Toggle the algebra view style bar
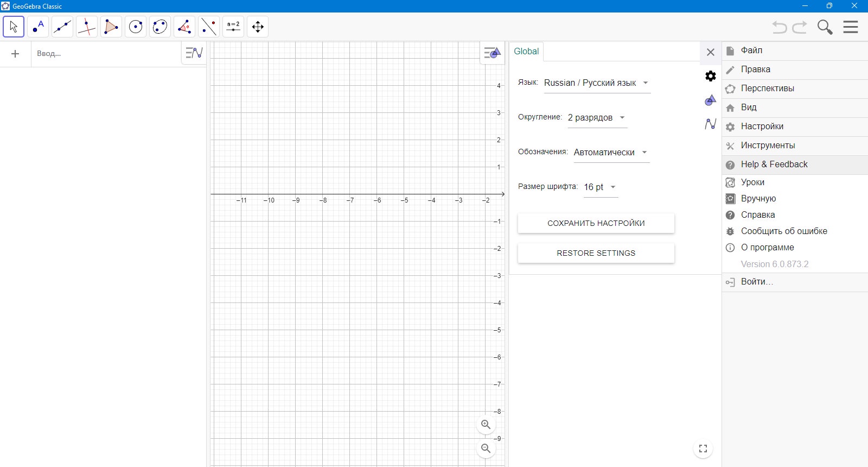The image size is (868, 467). pos(194,53)
